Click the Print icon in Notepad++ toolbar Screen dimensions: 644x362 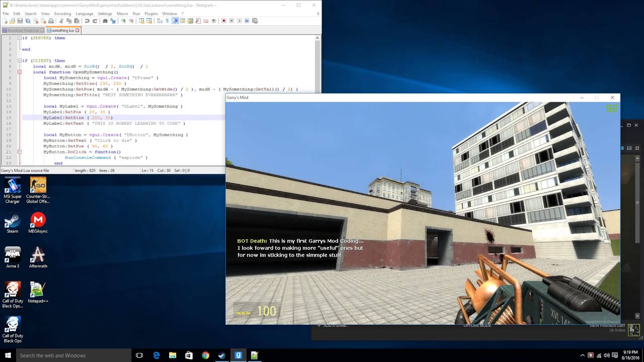tap(51, 21)
